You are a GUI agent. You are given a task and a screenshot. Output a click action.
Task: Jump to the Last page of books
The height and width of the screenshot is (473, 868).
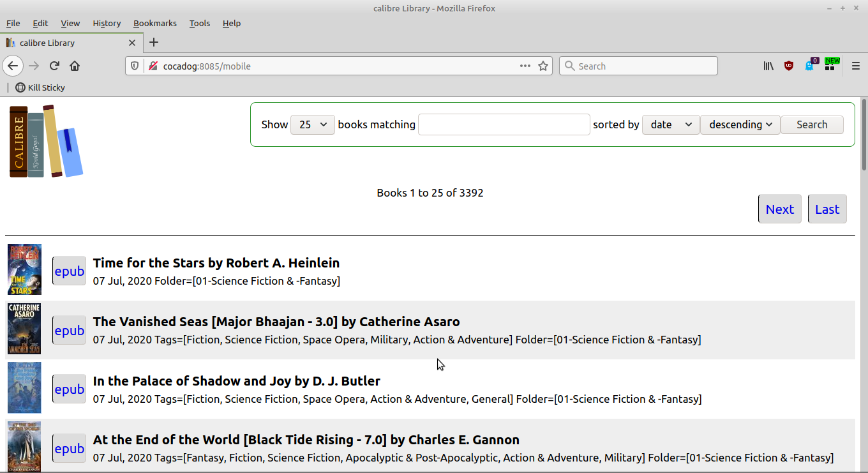coord(827,209)
